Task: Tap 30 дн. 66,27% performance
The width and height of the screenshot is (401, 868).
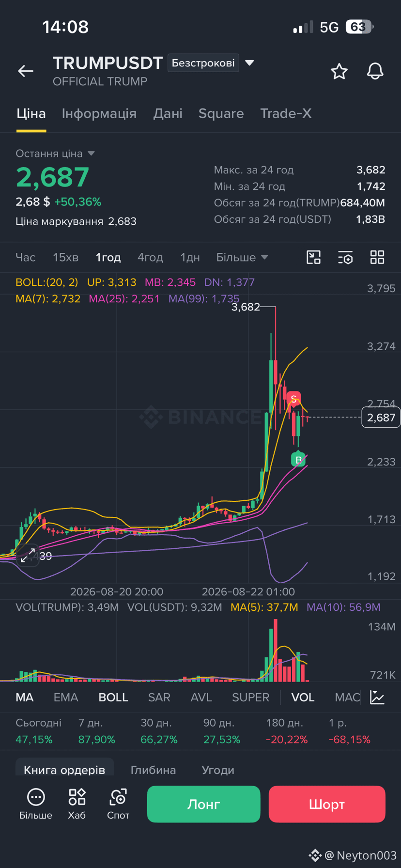Action: (159, 731)
